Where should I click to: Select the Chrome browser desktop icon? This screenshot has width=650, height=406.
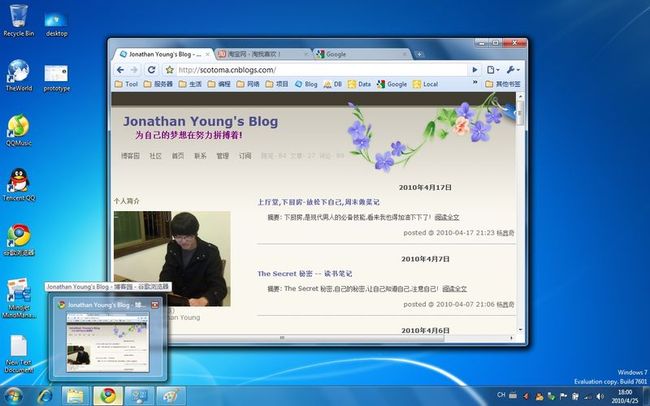tap(19, 240)
